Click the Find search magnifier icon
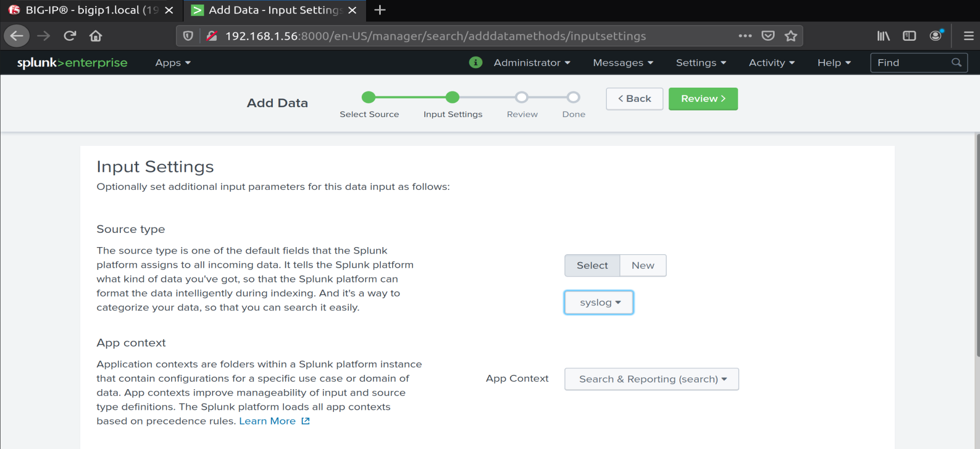The height and width of the screenshot is (449, 980). click(957, 63)
